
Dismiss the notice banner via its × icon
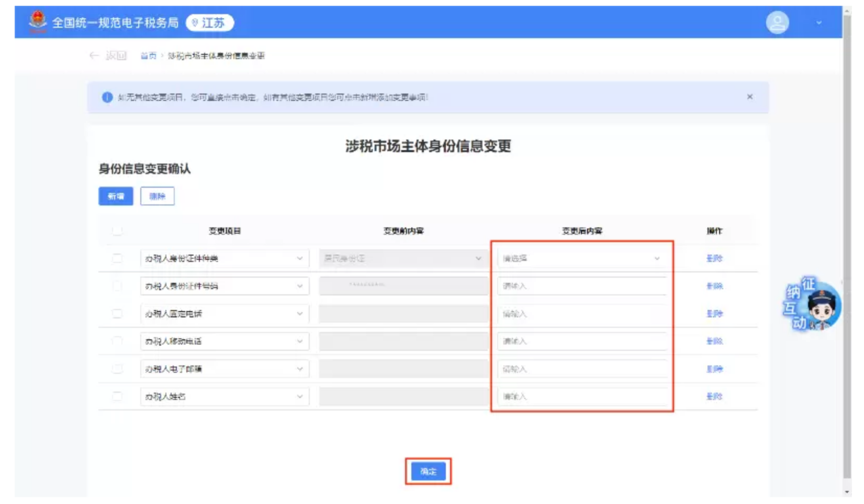(x=751, y=97)
